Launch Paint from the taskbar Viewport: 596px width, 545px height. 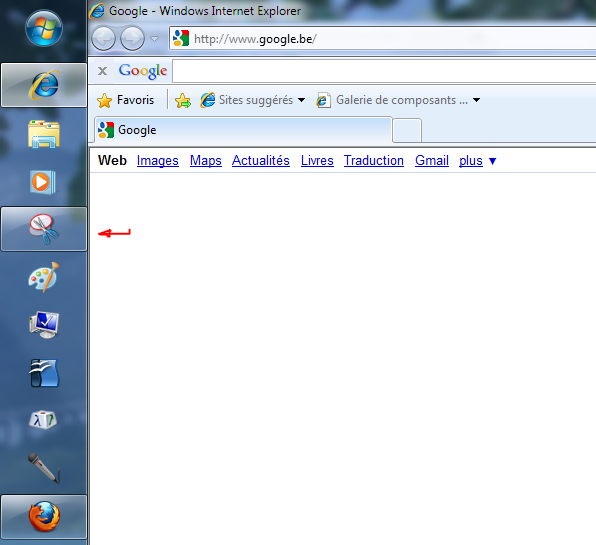tap(44, 277)
